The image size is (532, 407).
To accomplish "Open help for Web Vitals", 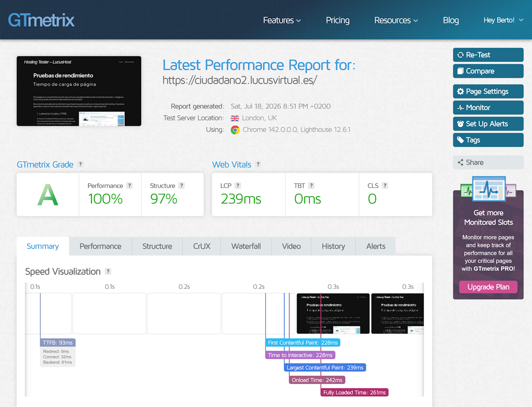I will 258,164.
